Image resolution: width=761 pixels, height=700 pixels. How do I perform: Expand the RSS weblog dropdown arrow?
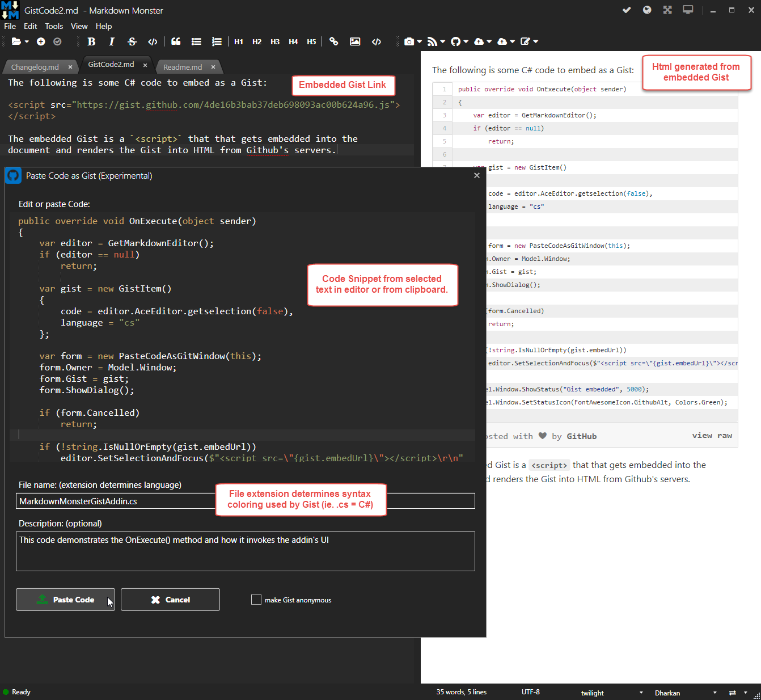443,41
